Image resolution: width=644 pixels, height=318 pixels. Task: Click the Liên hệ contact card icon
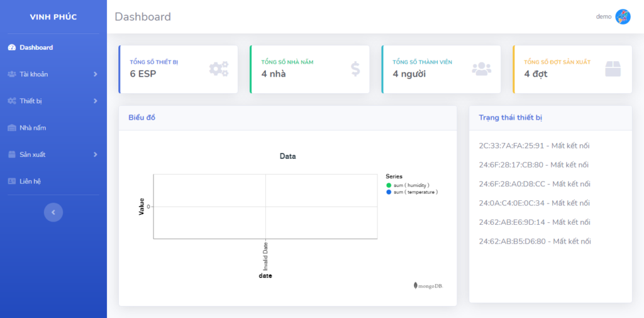[x=12, y=181]
